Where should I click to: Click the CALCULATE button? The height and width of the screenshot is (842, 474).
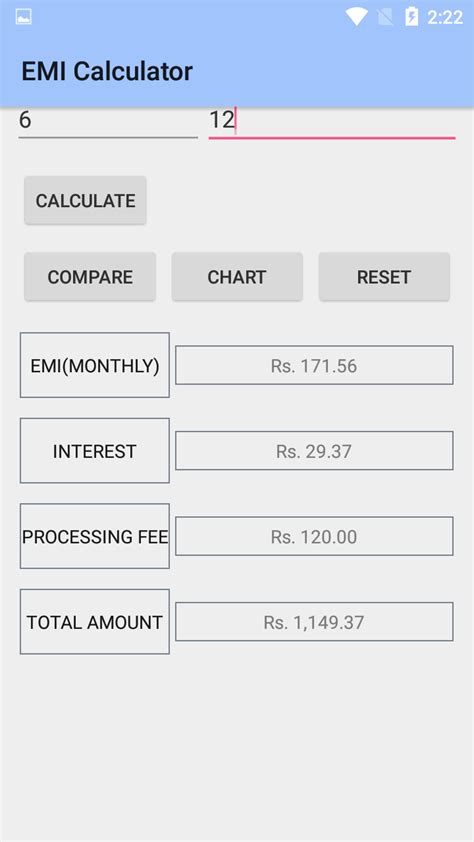click(x=85, y=200)
